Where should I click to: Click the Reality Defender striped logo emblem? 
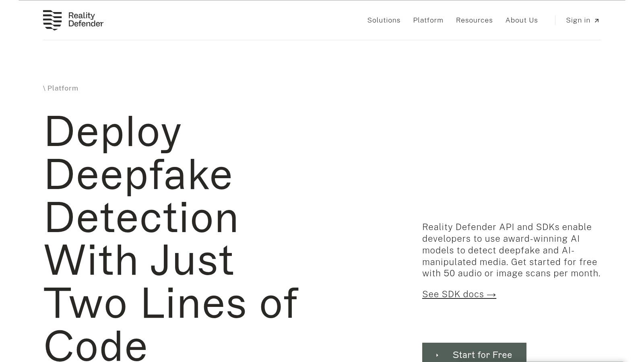[52, 20]
